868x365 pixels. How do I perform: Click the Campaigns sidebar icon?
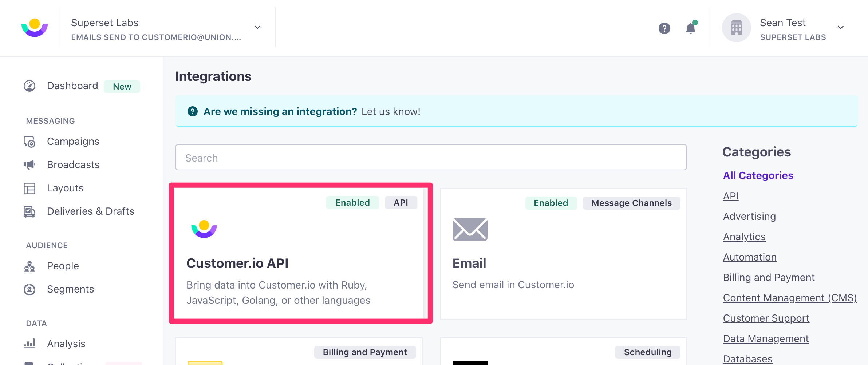click(x=29, y=142)
